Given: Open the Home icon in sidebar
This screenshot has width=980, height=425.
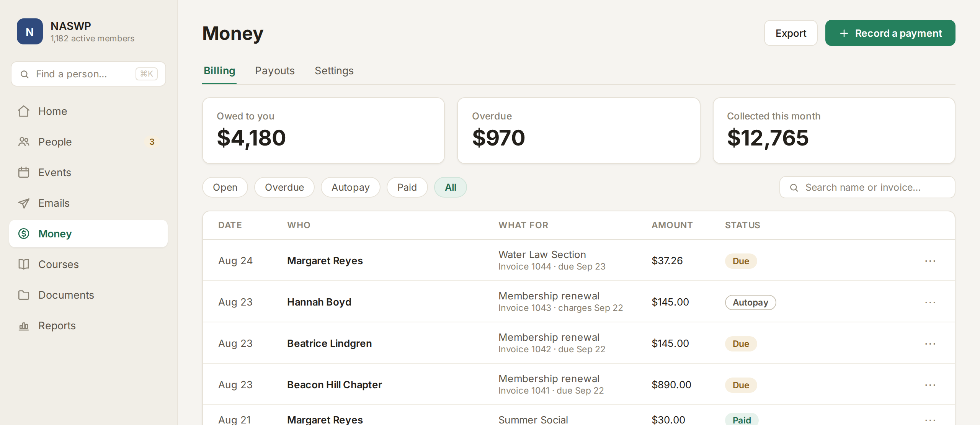Looking at the screenshot, I should [24, 111].
